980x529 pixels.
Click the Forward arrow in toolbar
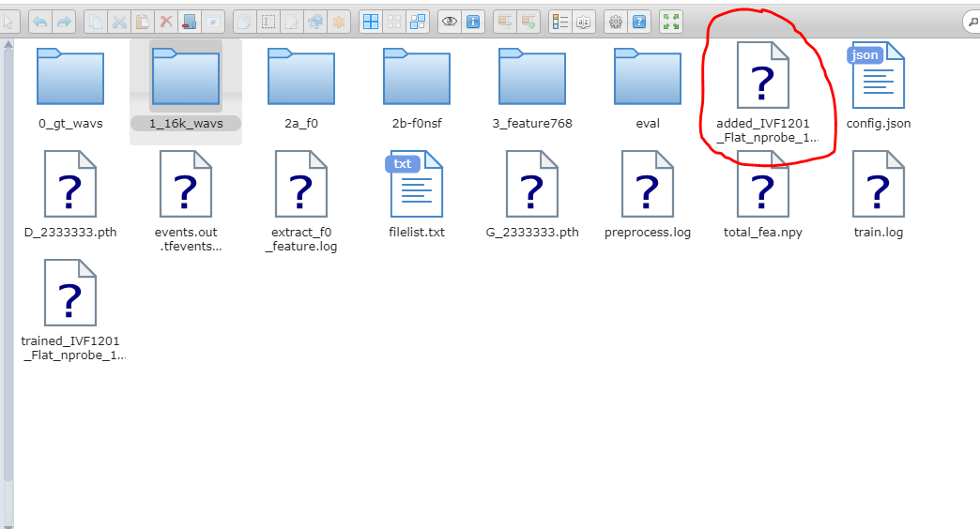tap(63, 22)
